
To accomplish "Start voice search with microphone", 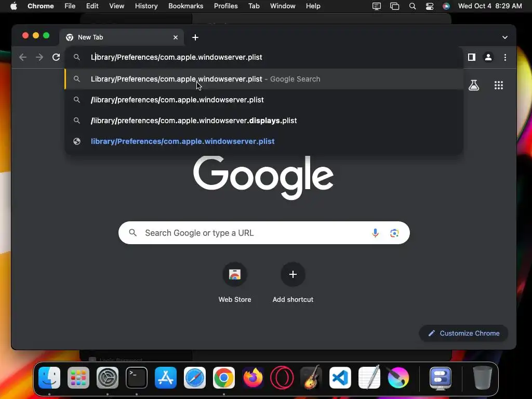I will (375, 233).
